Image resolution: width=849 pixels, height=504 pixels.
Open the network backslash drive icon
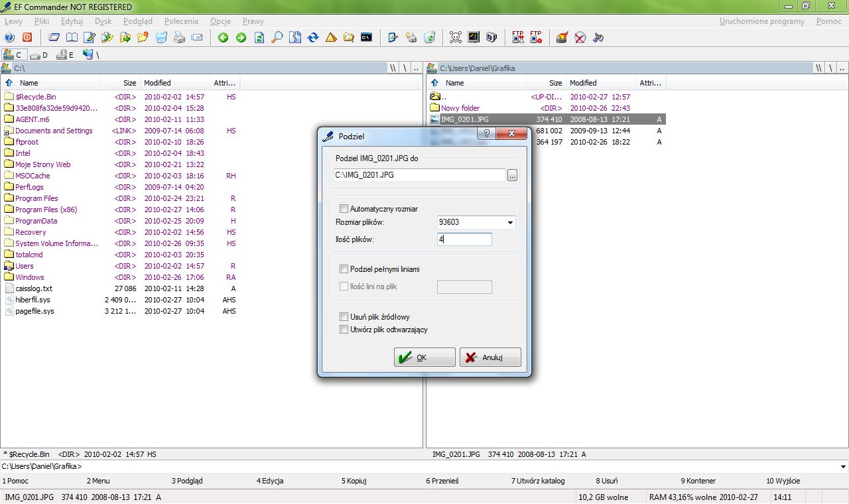(91, 55)
